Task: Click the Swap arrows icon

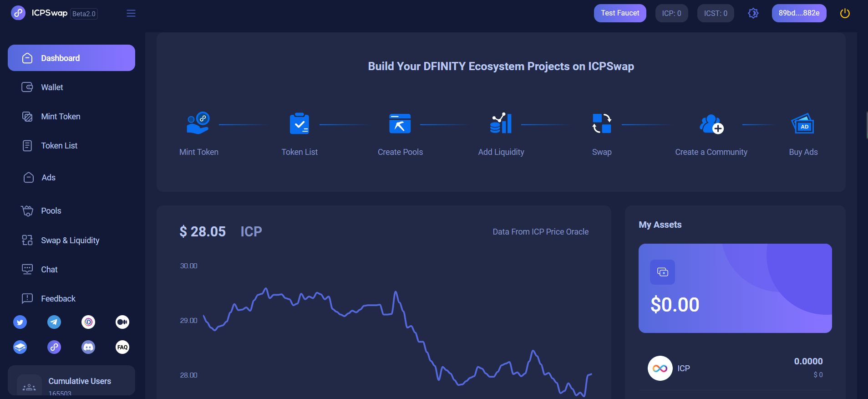Action: [601, 123]
